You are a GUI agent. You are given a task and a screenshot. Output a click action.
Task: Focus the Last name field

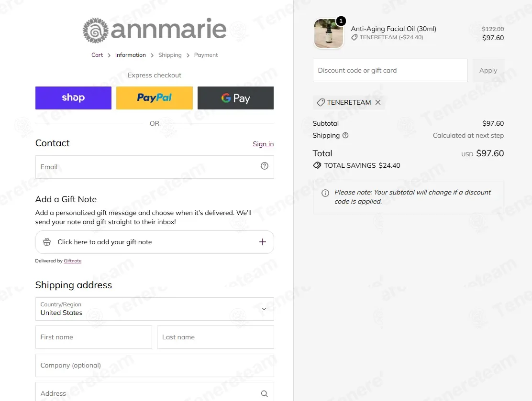point(215,337)
